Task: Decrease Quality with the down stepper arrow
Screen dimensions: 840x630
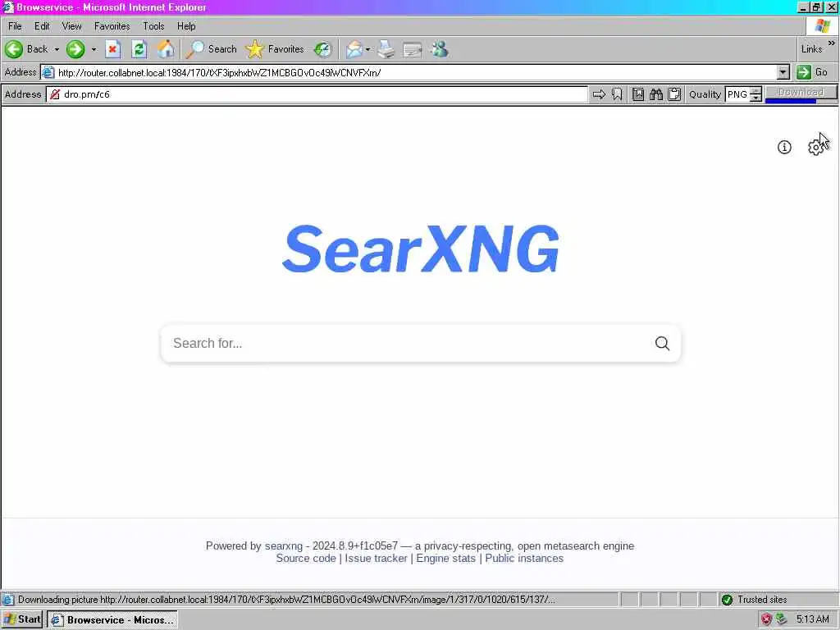Action: (756, 98)
